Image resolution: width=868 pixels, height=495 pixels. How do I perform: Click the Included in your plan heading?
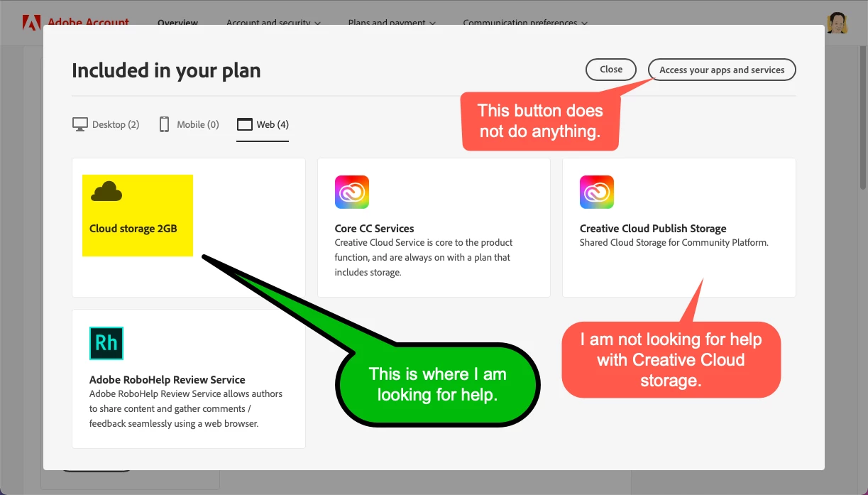coord(166,70)
